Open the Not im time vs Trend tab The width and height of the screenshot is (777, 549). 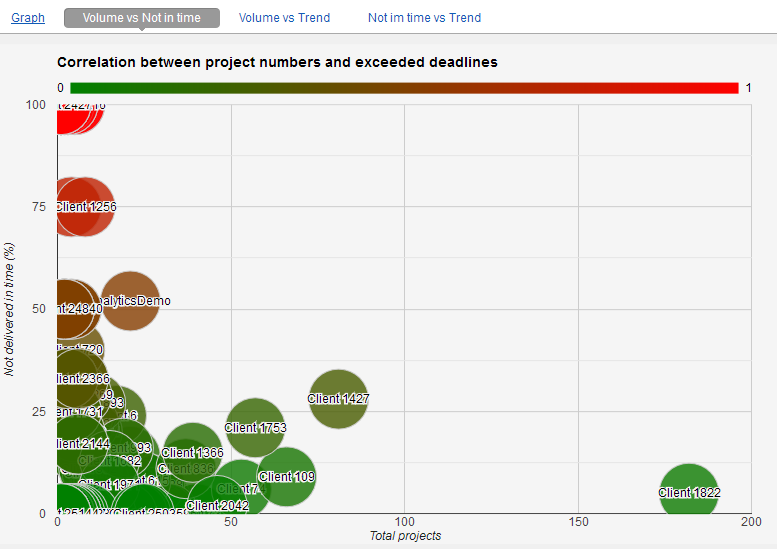tap(424, 17)
